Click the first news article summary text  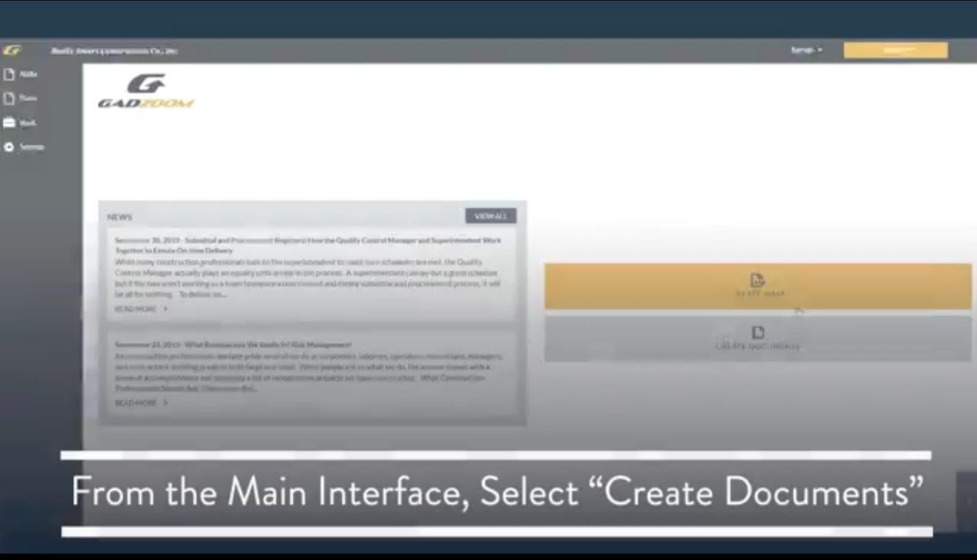point(308,278)
